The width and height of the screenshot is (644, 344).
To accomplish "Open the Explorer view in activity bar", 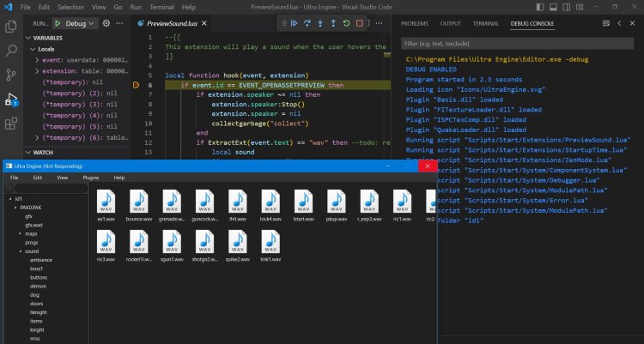I will pyautogui.click(x=11, y=27).
